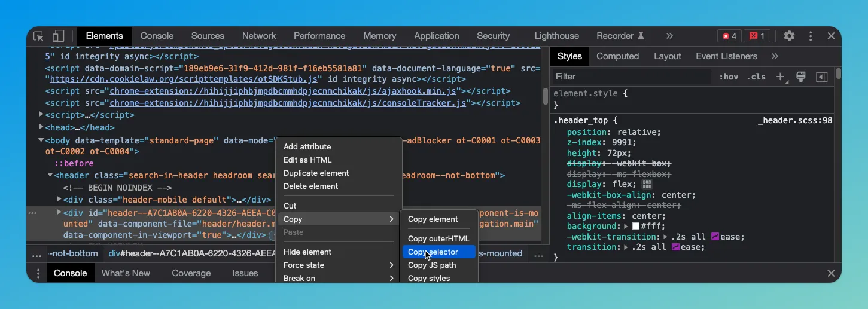This screenshot has height=309, width=868.
Task: Switch to Layout tab in styles pane
Action: [668, 56]
